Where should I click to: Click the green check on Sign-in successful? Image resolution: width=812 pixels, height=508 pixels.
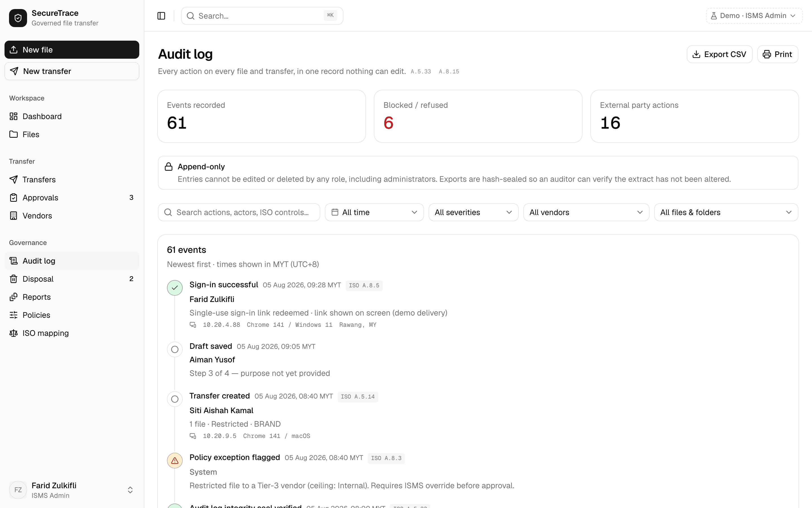click(x=175, y=288)
